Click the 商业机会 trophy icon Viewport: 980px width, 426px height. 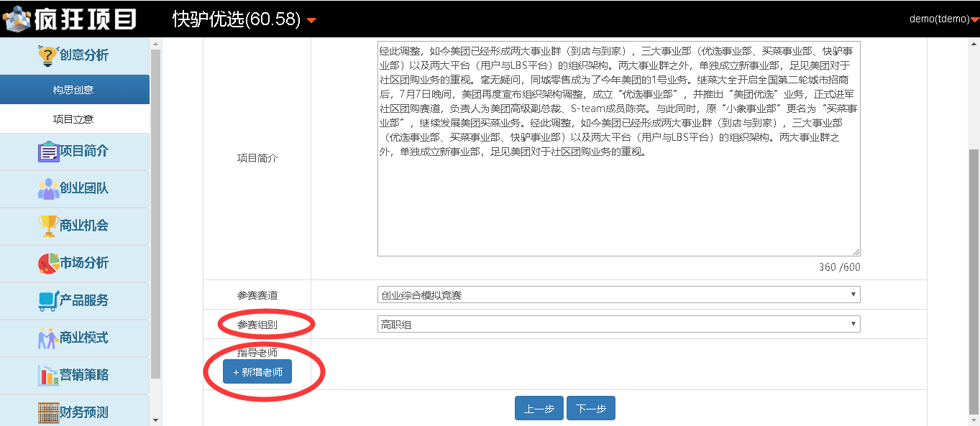[48, 226]
